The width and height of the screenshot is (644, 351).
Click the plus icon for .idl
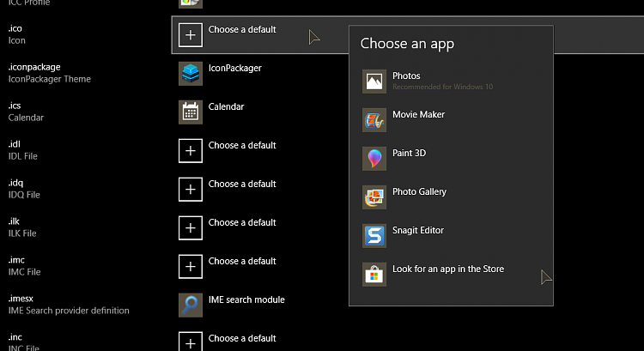(190, 151)
